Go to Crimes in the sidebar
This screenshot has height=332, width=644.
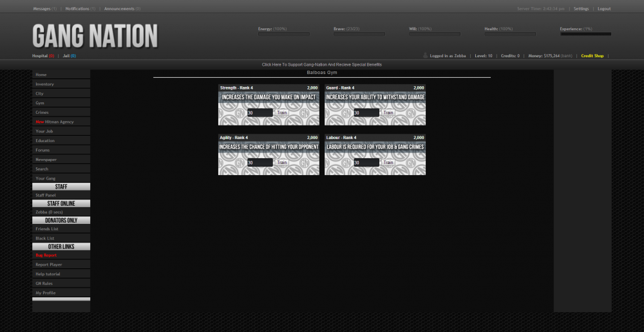point(42,113)
